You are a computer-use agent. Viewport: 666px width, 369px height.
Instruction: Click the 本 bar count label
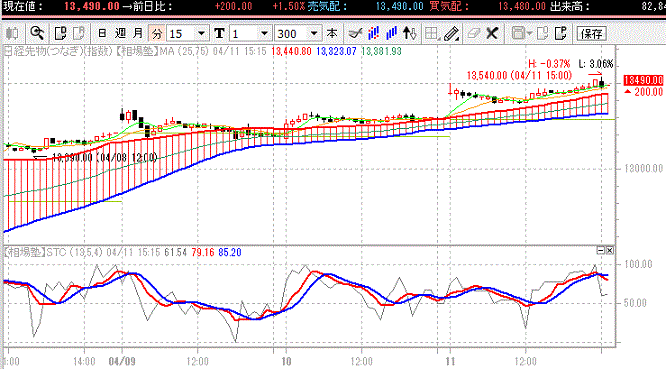(332, 33)
